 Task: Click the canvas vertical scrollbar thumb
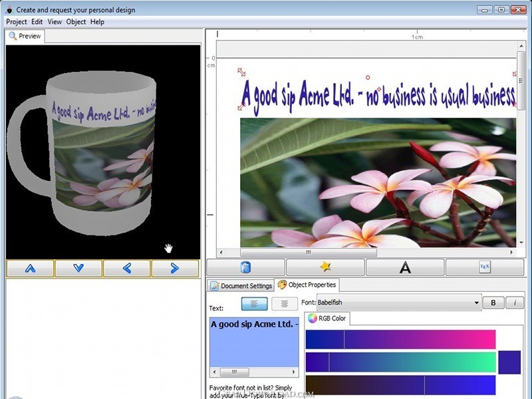[x=521, y=80]
